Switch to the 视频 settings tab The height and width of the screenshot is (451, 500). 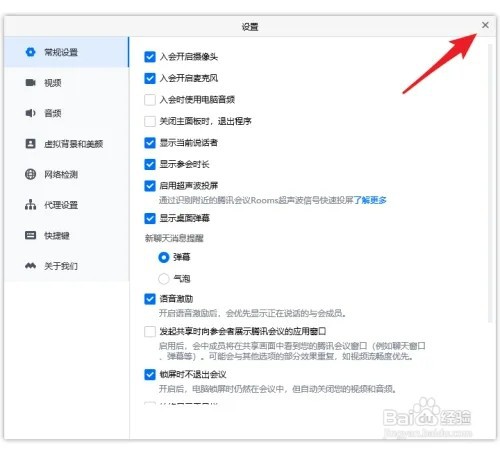tap(66, 83)
